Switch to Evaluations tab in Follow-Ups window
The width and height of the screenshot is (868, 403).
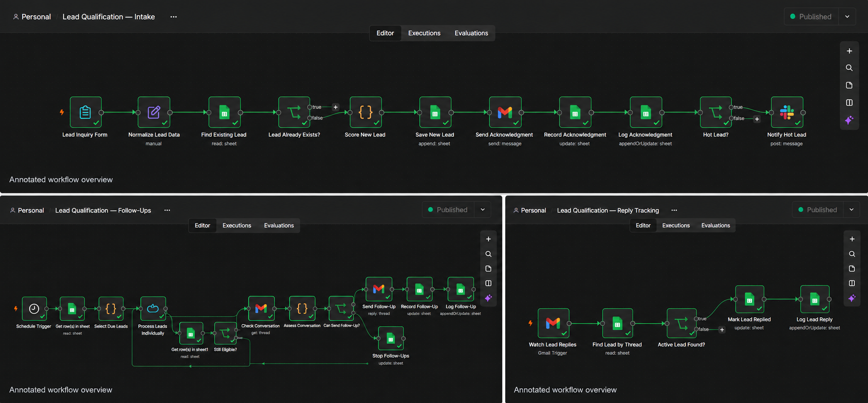click(279, 225)
